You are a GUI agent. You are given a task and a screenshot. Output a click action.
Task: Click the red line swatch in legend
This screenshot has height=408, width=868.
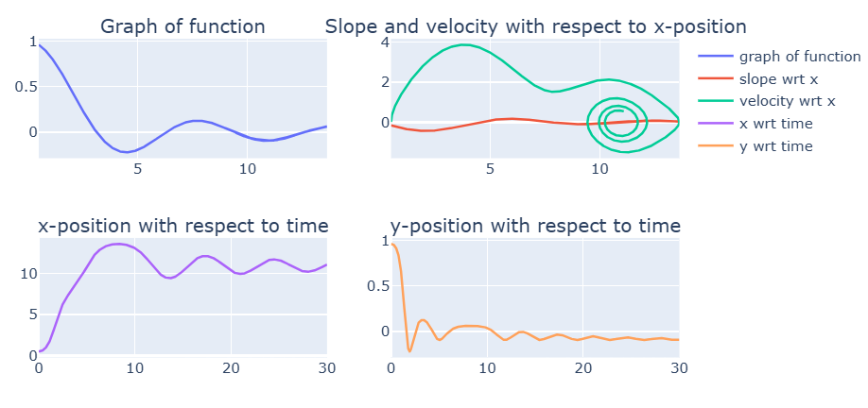coord(715,79)
